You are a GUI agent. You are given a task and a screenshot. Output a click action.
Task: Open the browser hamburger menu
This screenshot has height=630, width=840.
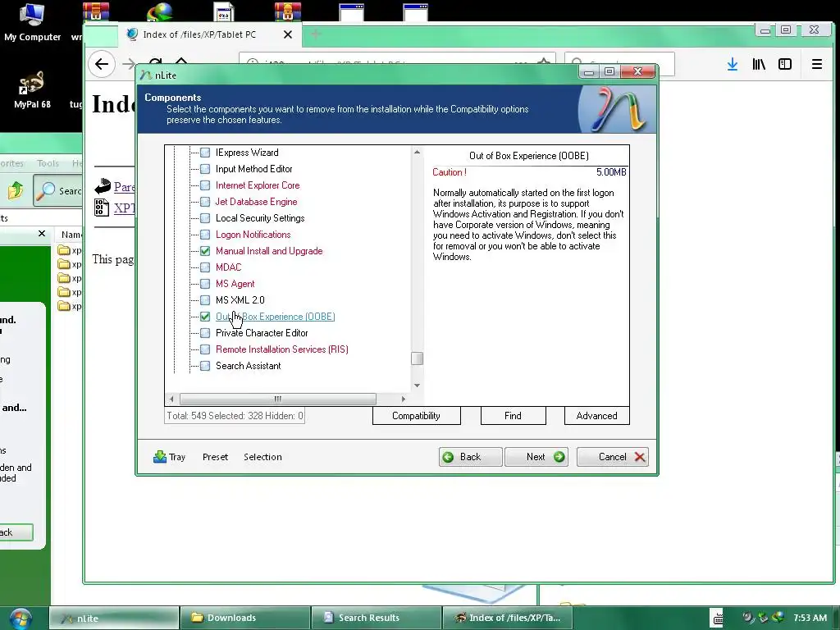(816, 64)
